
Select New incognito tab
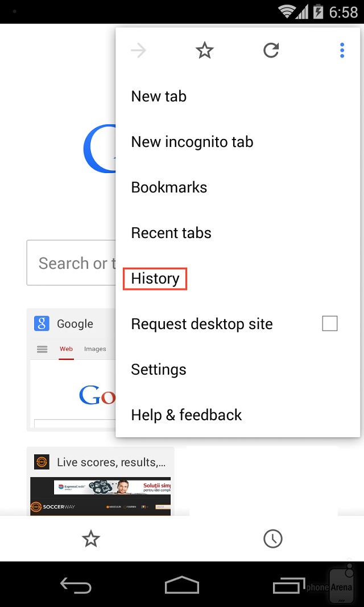(192, 142)
